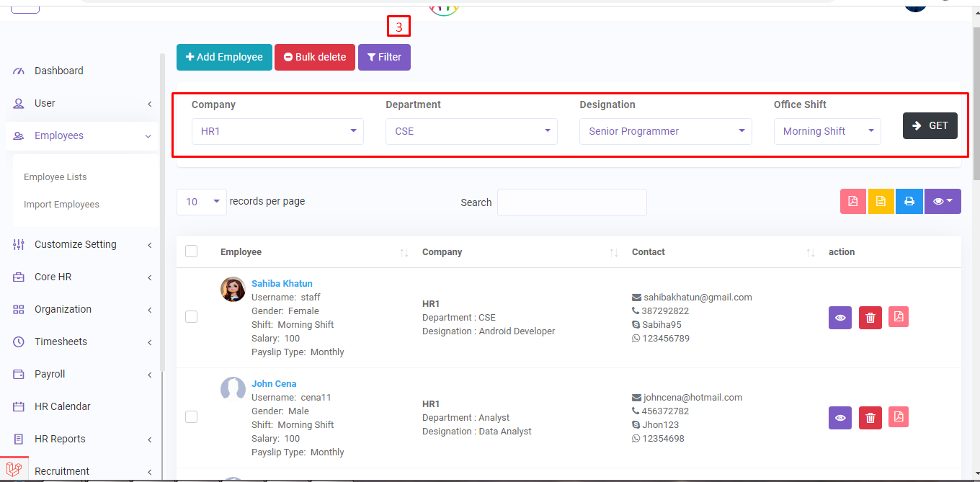
Task: Download John Cena's PDF record icon
Action: 898,417
